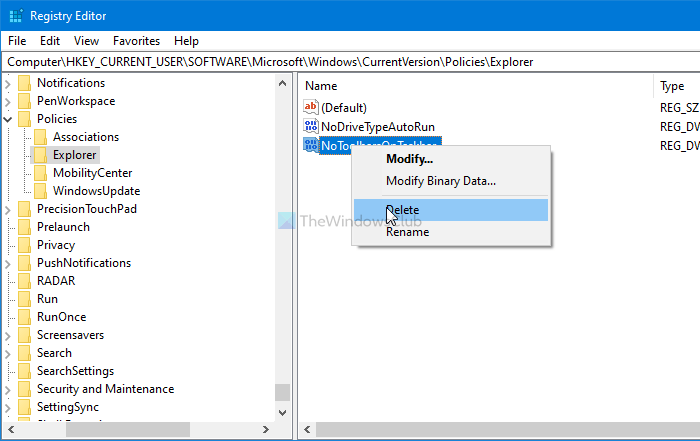700x441 pixels.
Task: Click the Registry Editor app icon in title bar
Action: 16,16
